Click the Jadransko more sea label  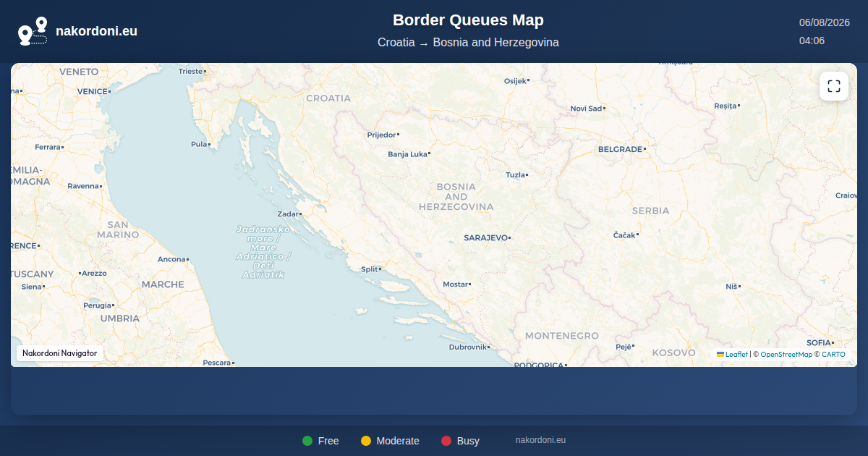pos(264,252)
